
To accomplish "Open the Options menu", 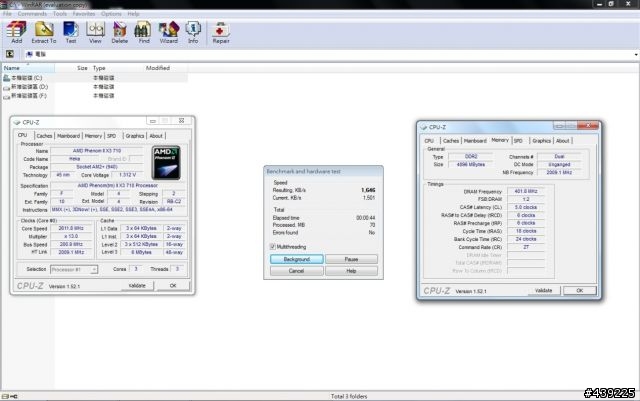I will tap(111, 13).
